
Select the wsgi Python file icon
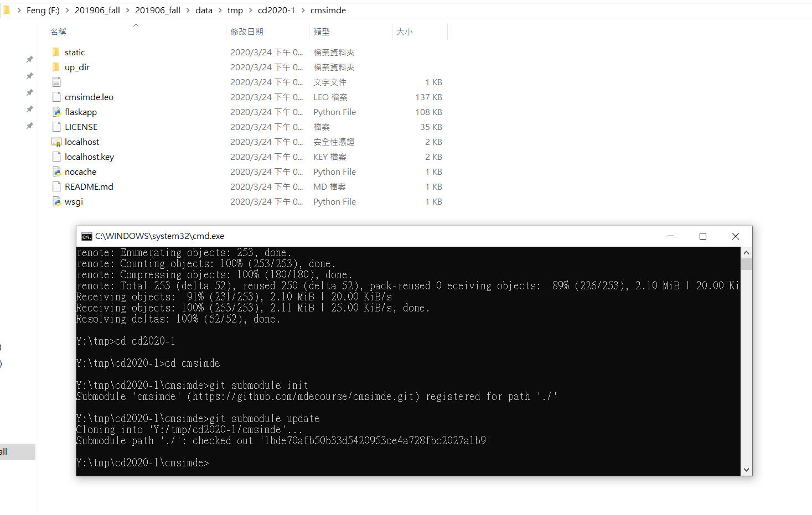coord(56,201)
